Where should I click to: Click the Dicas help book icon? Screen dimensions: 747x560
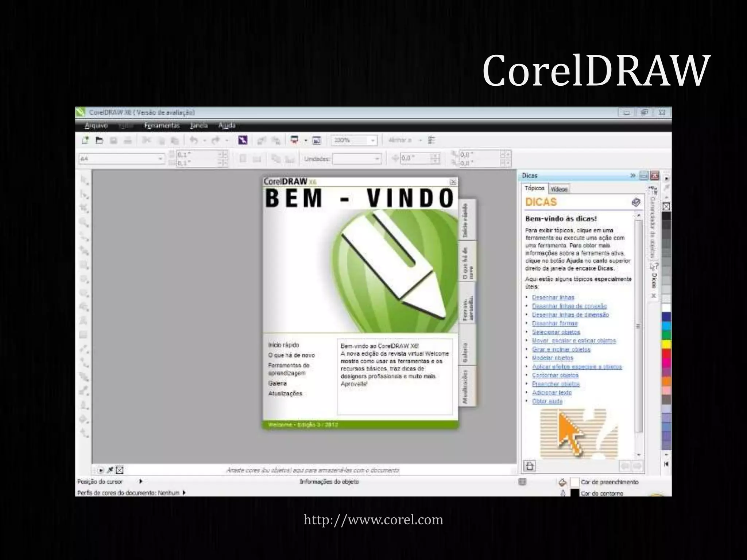(636, 202)
